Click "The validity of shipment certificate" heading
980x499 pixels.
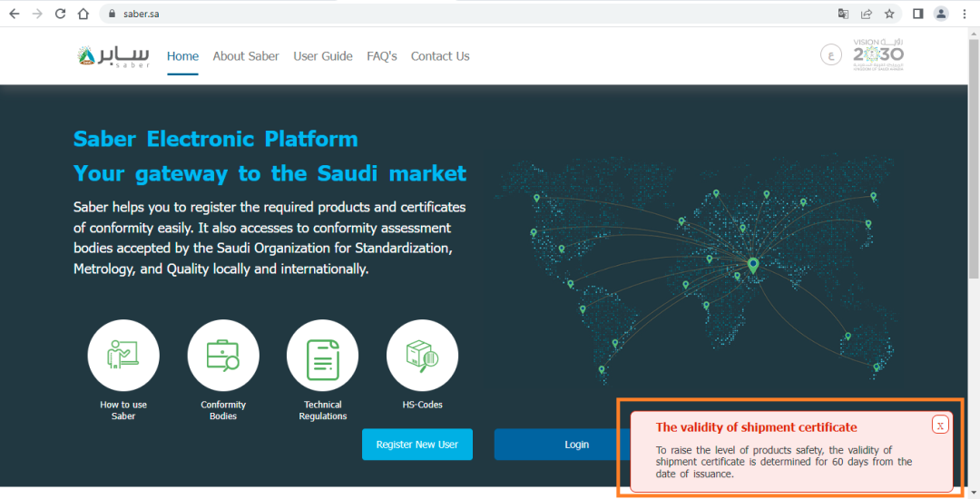point(756,427)
